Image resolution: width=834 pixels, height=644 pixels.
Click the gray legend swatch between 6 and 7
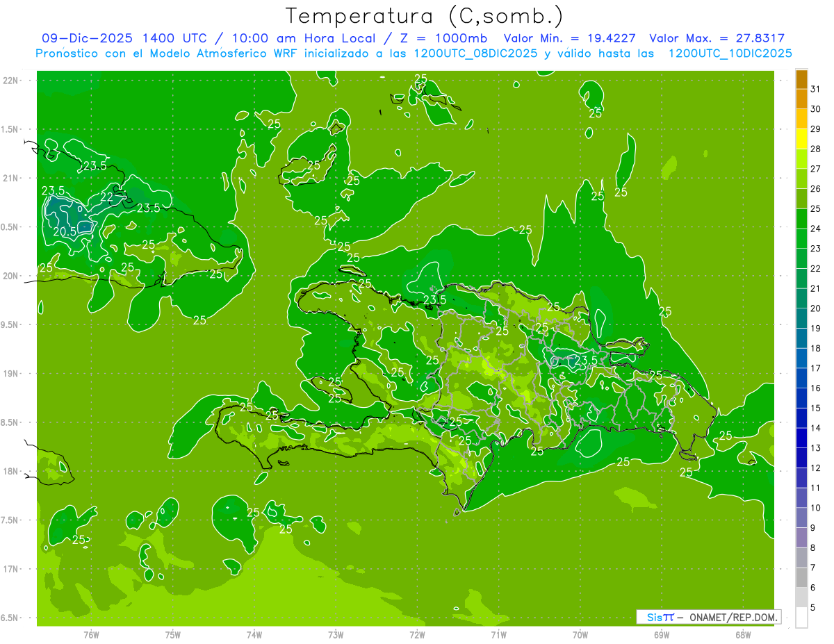[x=801, y=577]
